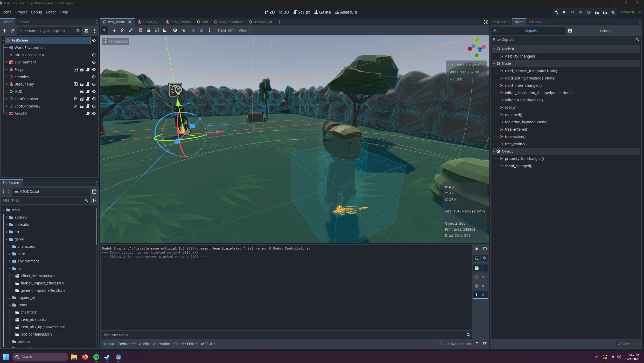Open the Debug menu

tap(36, 12)
